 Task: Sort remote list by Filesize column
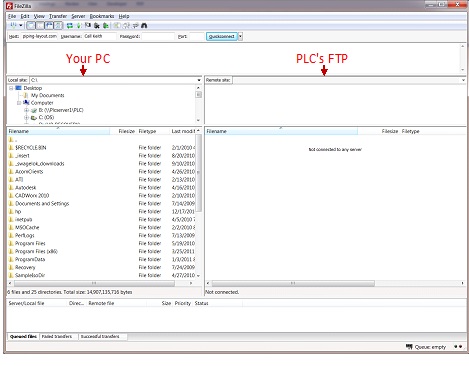(379, 131)
